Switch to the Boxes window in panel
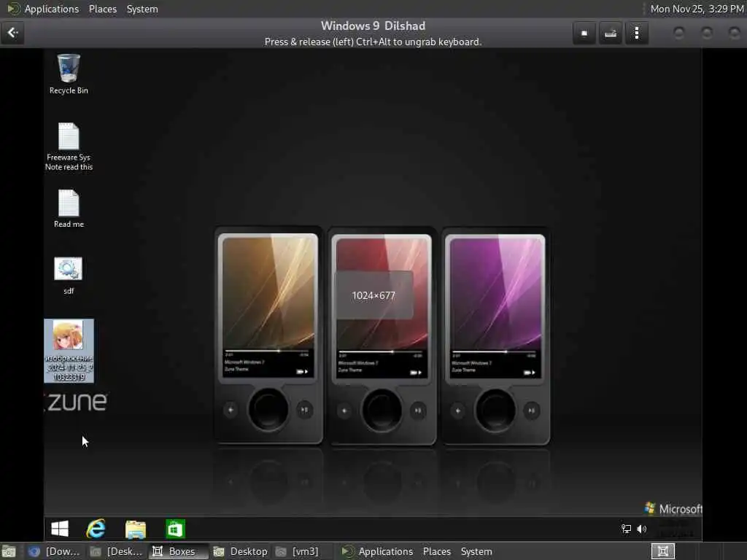 pyautogui.click(x=179, y=551)
